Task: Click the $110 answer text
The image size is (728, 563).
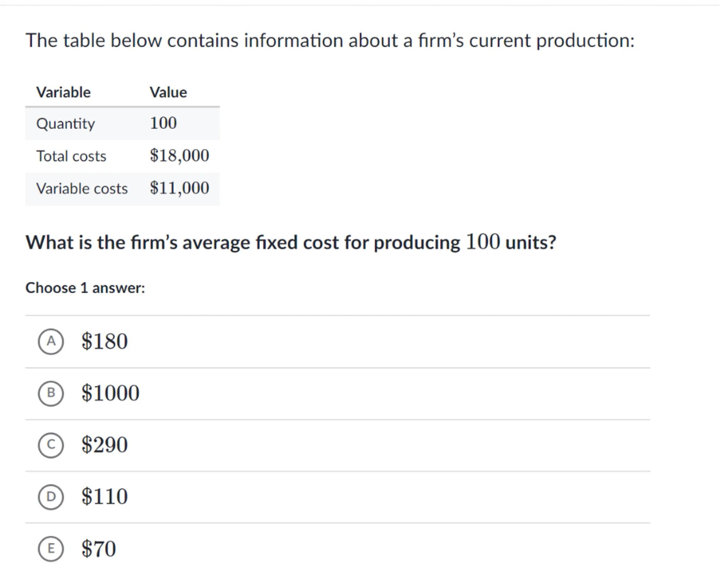Action: click(x=105, y=497)
